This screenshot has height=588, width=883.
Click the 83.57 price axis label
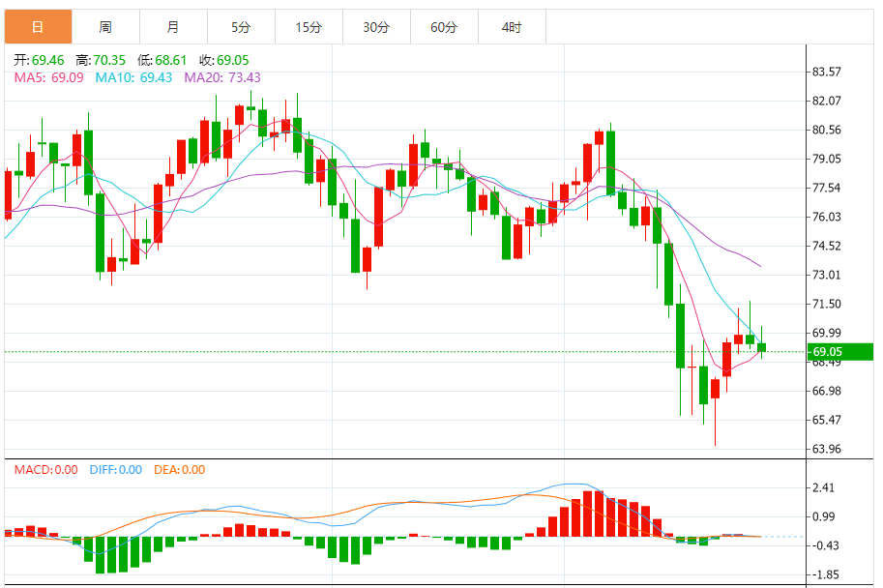(827, 72)
